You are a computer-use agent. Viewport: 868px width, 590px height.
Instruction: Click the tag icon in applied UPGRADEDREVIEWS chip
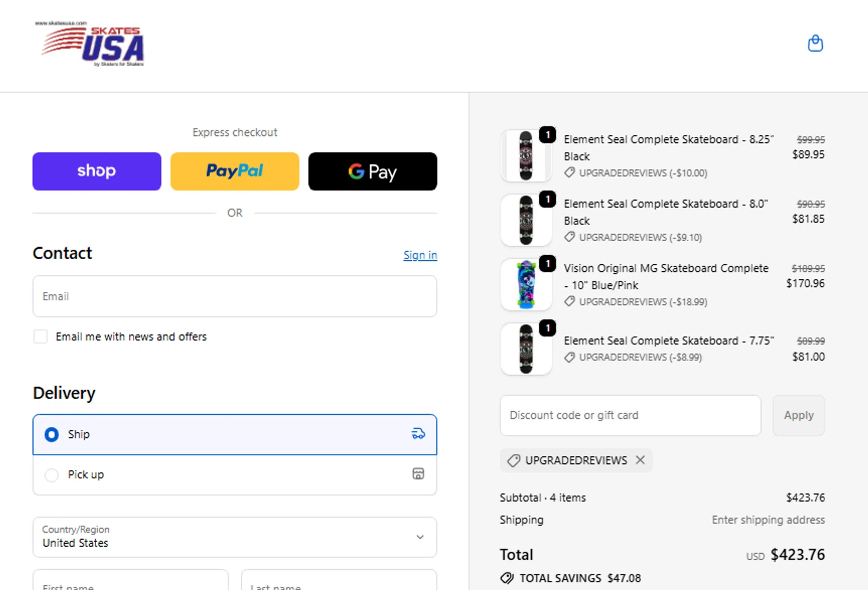513,460
